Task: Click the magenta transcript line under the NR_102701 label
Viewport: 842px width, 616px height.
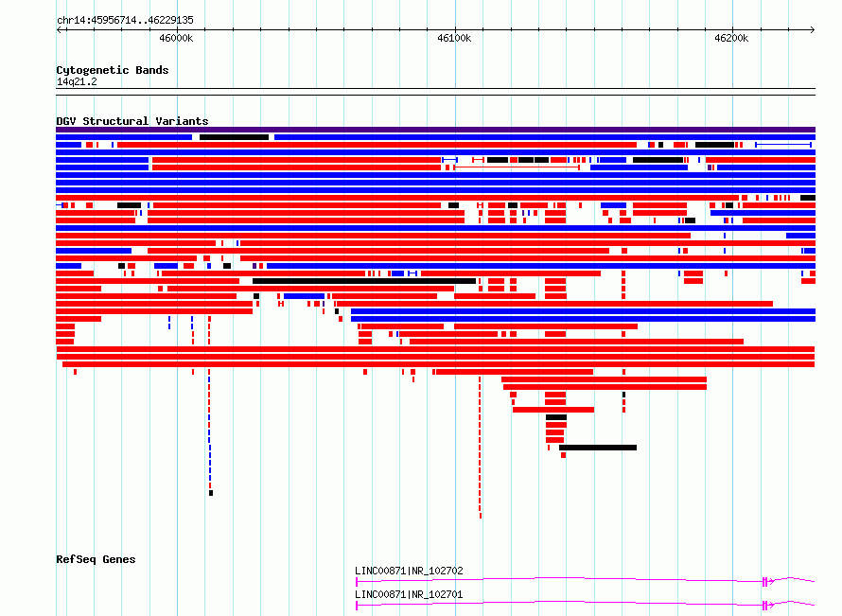Action: [x=586, y=604]
